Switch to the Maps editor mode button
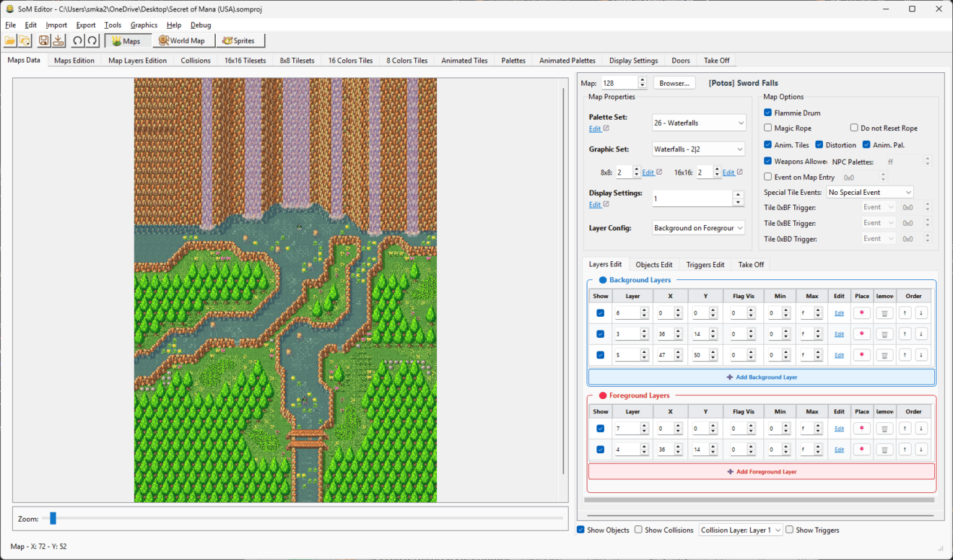Screen dimensions: 953x560 [127, 40]
